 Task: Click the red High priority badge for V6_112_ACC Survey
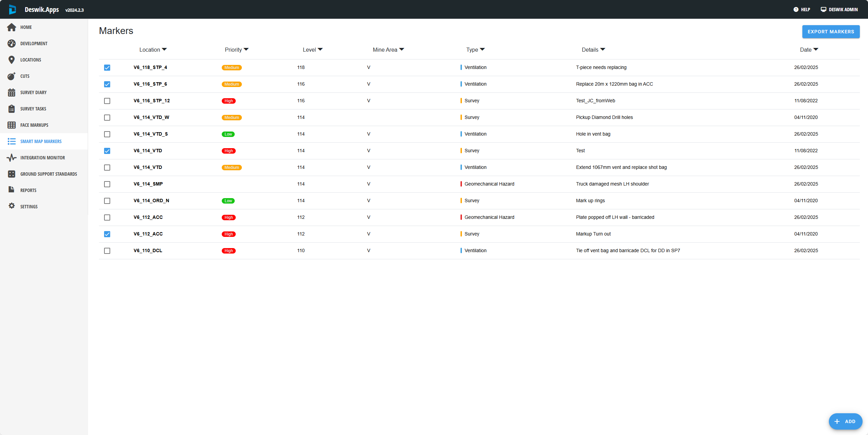tap(229, 234)
